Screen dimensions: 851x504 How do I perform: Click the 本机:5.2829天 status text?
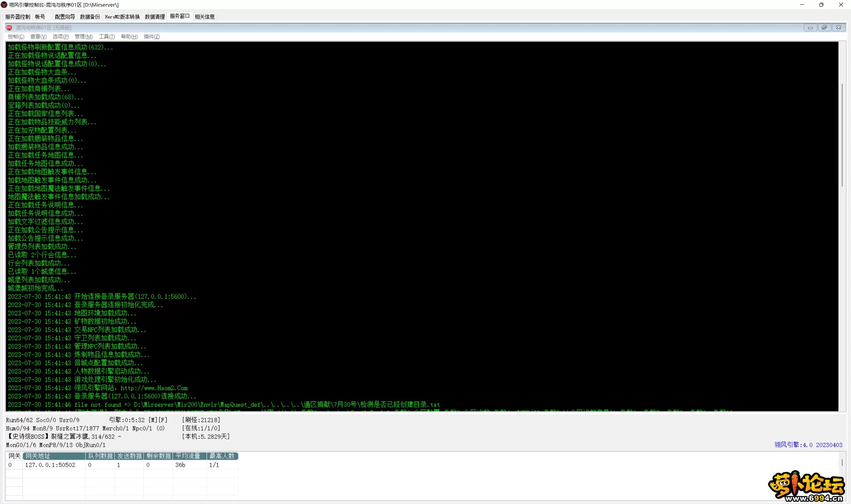click(x=206, y=437)
